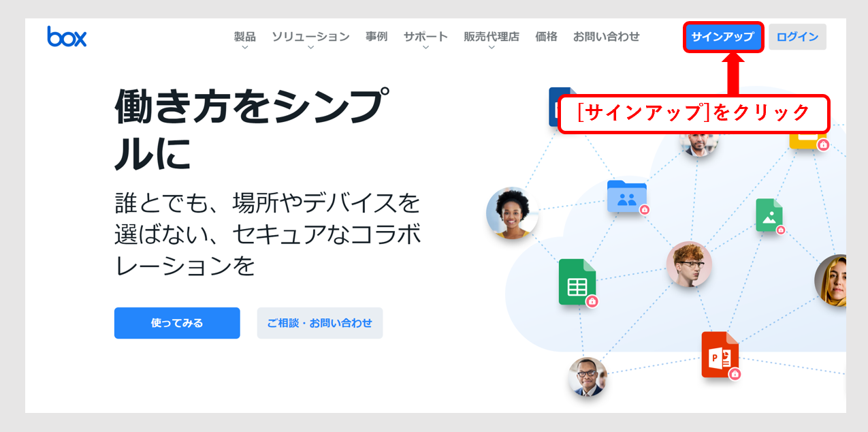
Task: Expand the chevron under サポート
Action: pyautogui.click(x=425, y=48)
